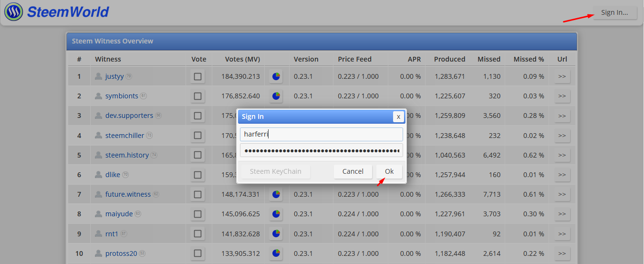Focus the username field containing harferri

coord(322,134)
